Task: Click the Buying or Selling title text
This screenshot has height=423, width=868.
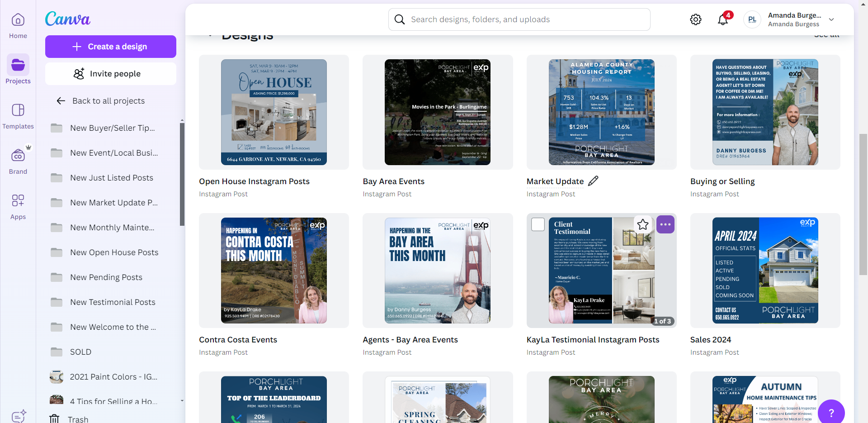Action: click(x=722, y=181)
